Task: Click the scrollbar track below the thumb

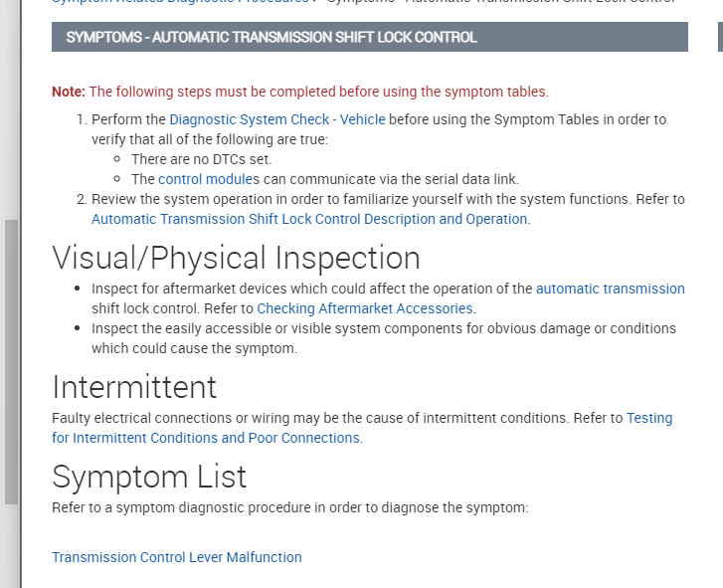Action: coord(11,547)
